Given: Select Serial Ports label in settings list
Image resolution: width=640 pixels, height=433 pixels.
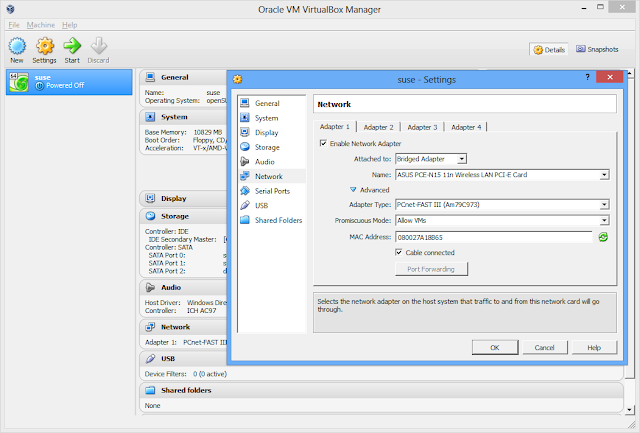Looking at the screenshot, I should (272, 191).
